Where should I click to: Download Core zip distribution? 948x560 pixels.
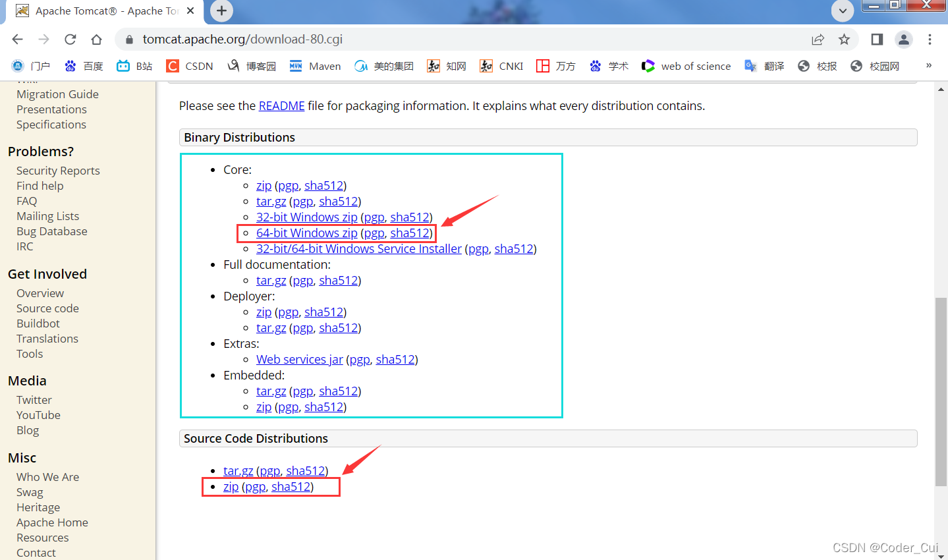click(264, 185)
